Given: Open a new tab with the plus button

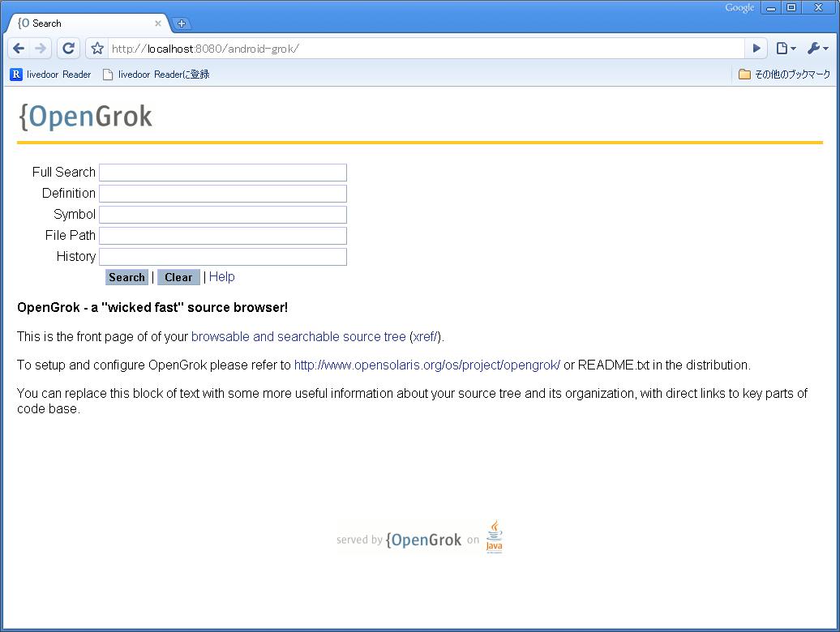Looking at the screenshot, I should tap(182, 23).
